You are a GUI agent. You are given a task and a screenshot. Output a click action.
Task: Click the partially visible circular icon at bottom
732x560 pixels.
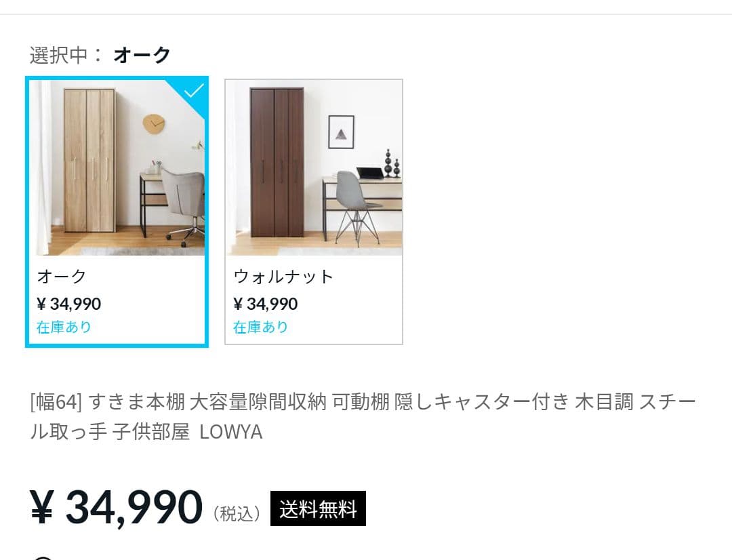[43, 556]
